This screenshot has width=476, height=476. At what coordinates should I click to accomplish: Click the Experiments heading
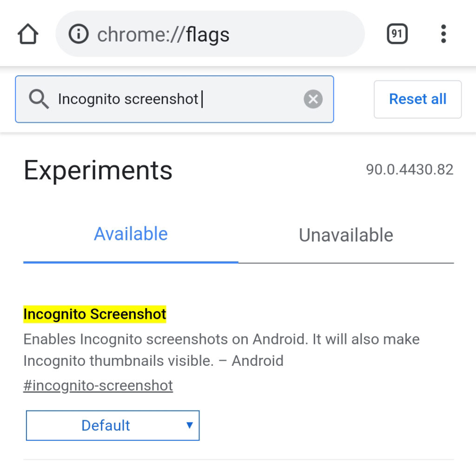click(x=98, y=171)
